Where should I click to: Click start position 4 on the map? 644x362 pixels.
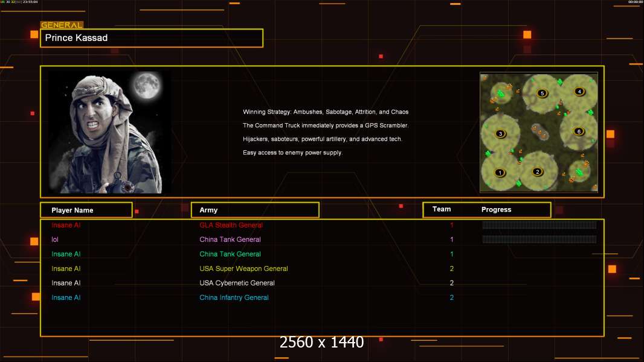point(579,92)
